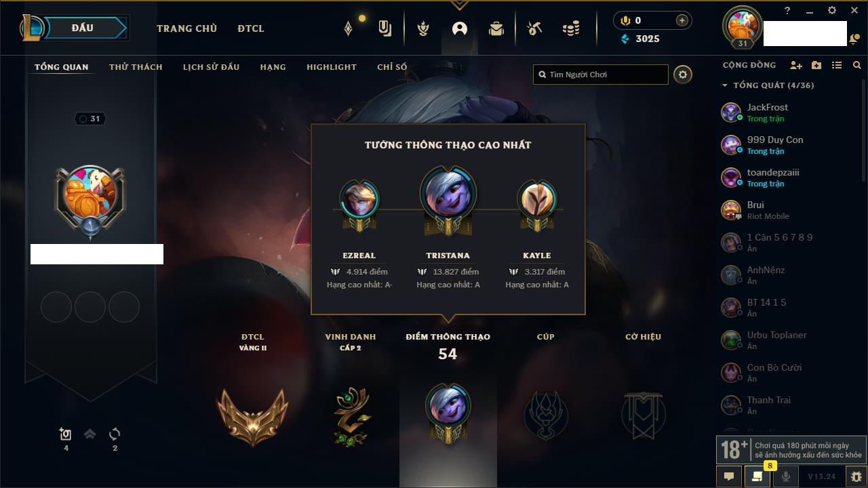This screenshot has height=488, width=868.
Task: Open the Clash trophy icon in top bar
Action: click(x=423, y=28)
